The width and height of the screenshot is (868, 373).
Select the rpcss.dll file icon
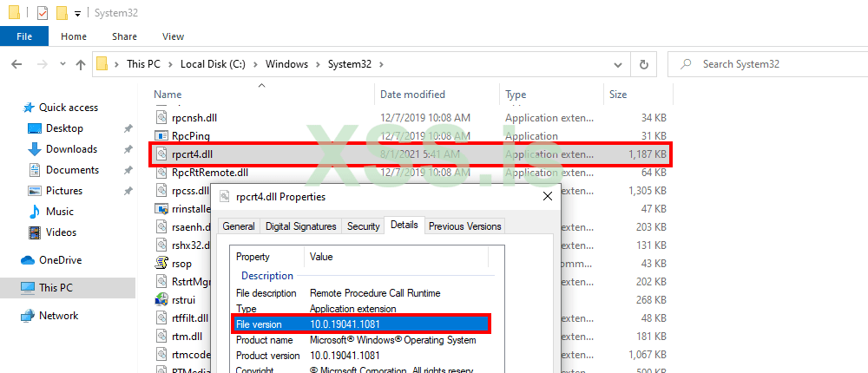click(161, 190)
